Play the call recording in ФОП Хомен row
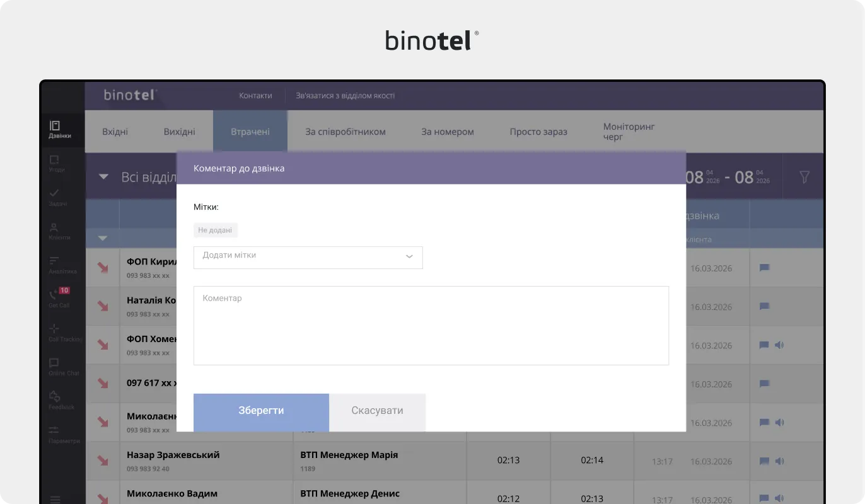 (779, 345)
